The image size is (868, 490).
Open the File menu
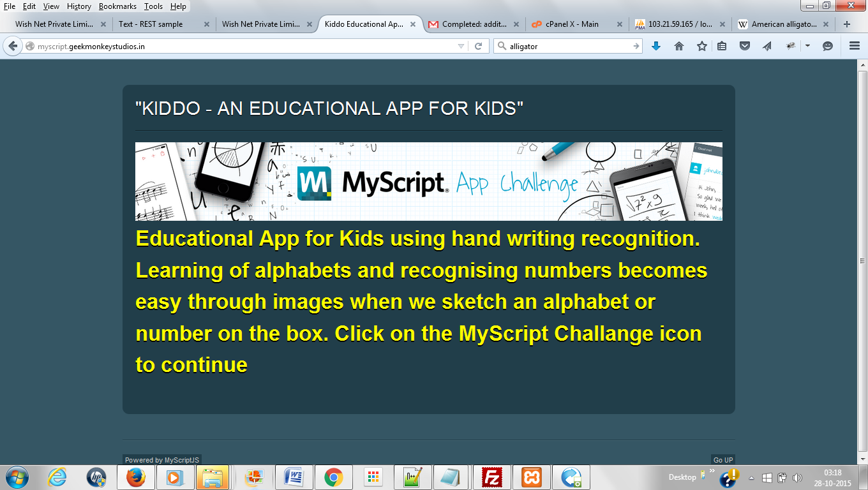10,6
